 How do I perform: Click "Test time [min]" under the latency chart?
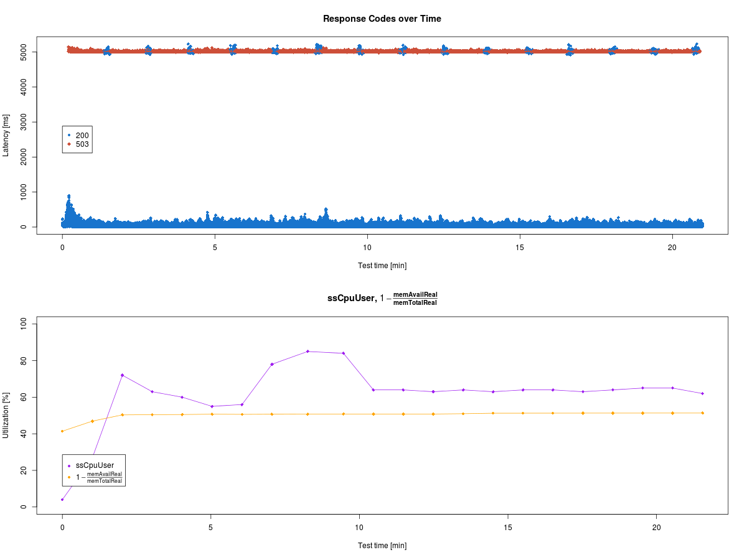[382, 266]
